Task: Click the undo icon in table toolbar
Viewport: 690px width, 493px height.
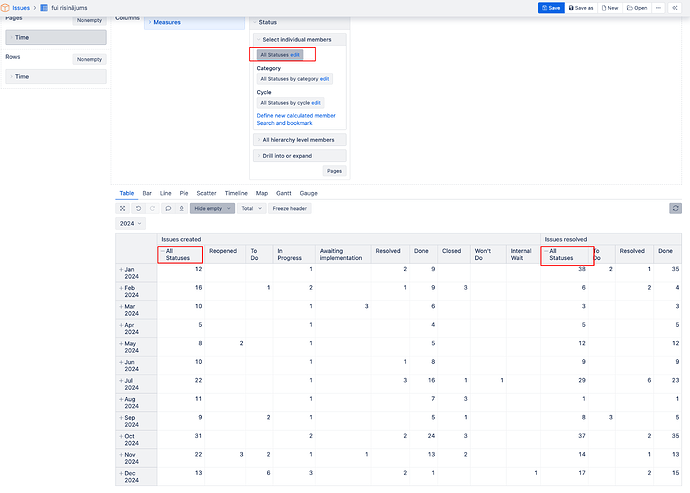Action: tap(138, 208)
